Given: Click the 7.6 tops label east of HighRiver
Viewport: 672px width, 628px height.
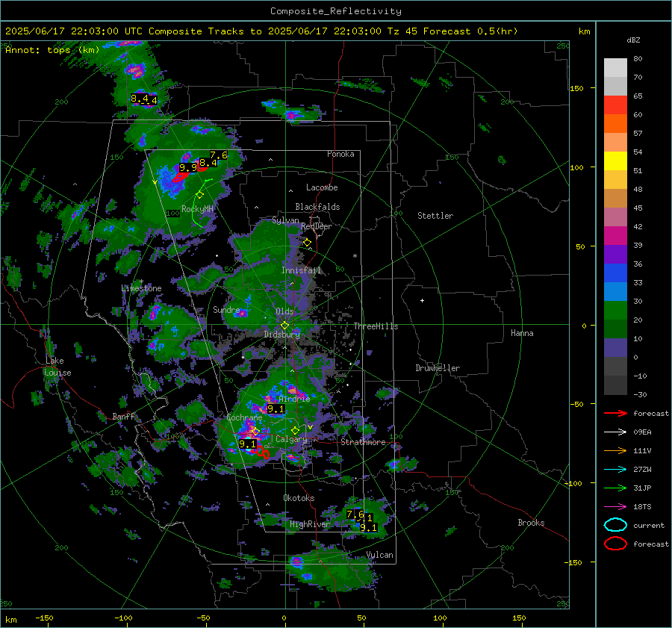Looking at the screenshot, I should (355, 514).
